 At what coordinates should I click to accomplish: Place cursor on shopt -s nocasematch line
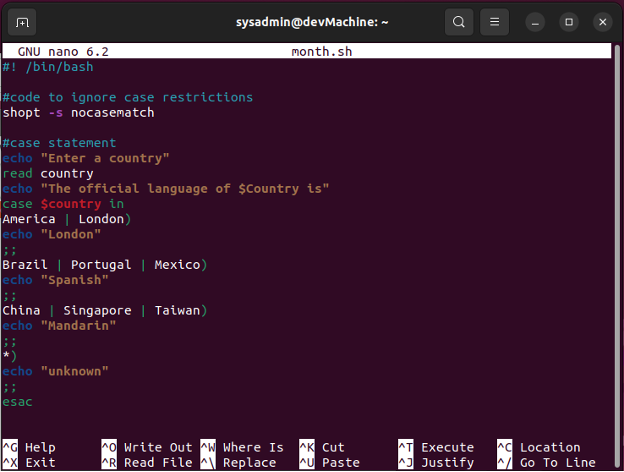pos(78,112)
